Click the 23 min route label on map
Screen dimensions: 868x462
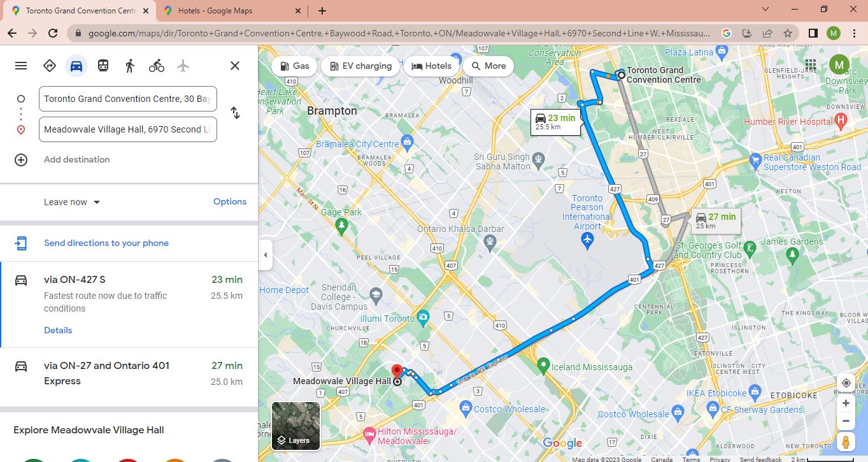click(556, 122)
